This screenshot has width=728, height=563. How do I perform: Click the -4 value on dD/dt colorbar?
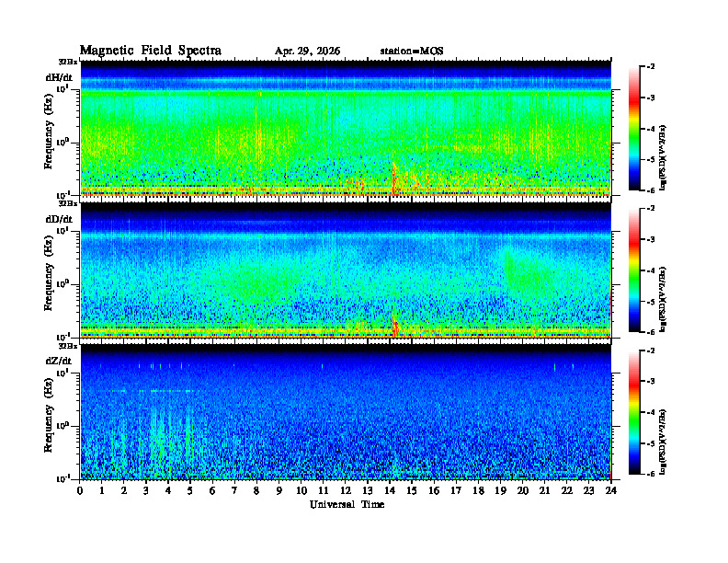651,270
